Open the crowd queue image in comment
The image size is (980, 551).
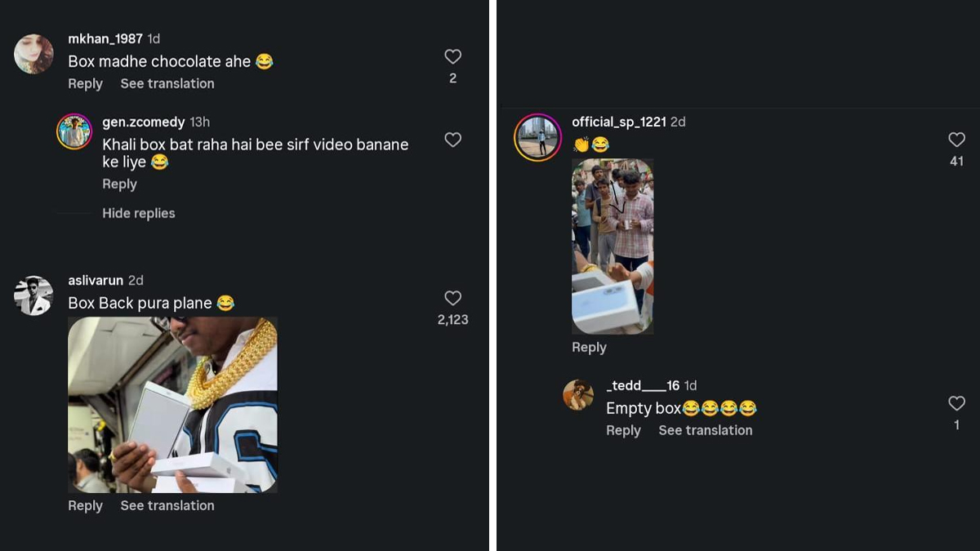(x=612, y=247)
